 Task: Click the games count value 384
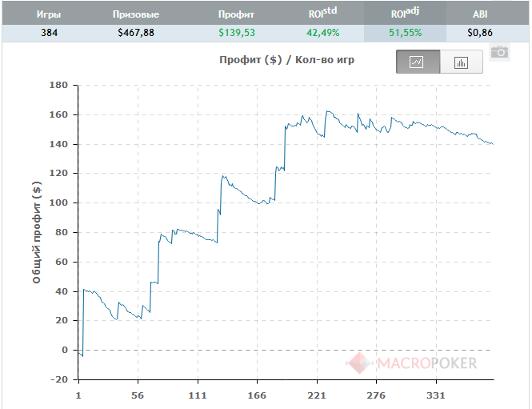49,33
